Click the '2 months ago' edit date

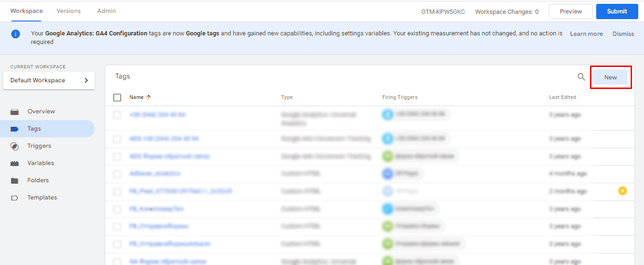click(568, 191)
